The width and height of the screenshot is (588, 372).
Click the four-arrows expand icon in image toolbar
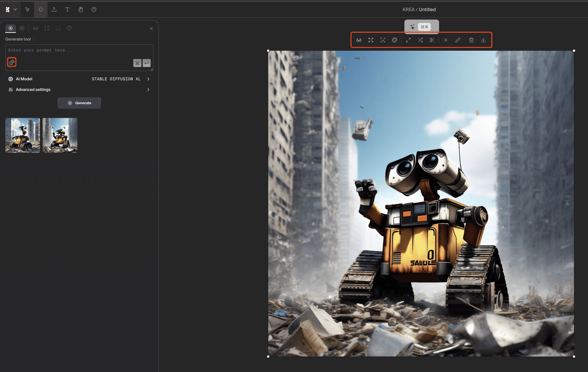tap(371, 40)
